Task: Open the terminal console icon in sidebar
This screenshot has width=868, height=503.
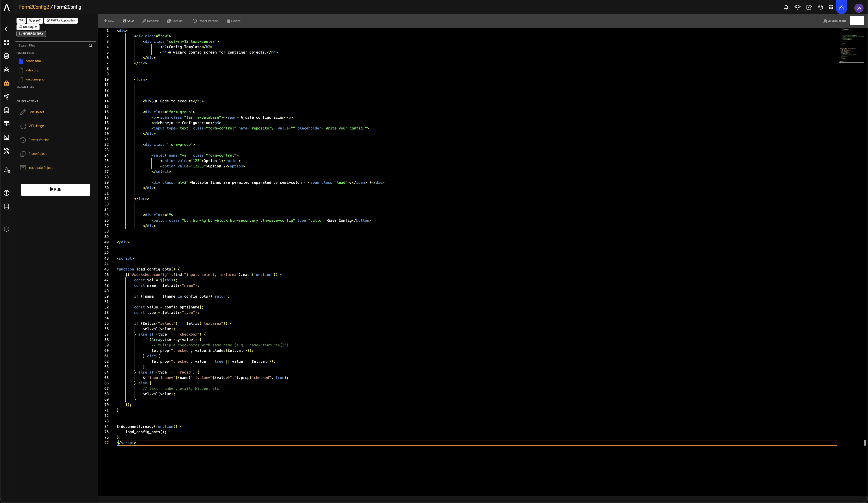Action: click(x=6, y=137)
